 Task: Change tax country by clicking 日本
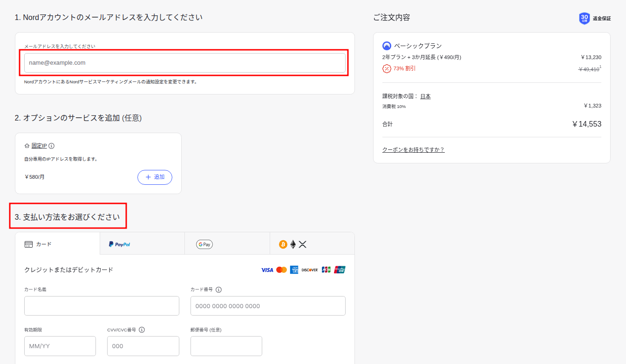pos(425,96)
